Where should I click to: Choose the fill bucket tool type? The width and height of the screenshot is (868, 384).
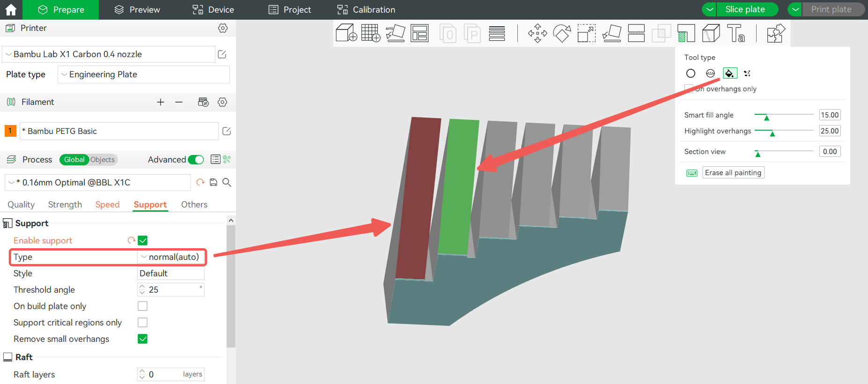tap(730, 73)
